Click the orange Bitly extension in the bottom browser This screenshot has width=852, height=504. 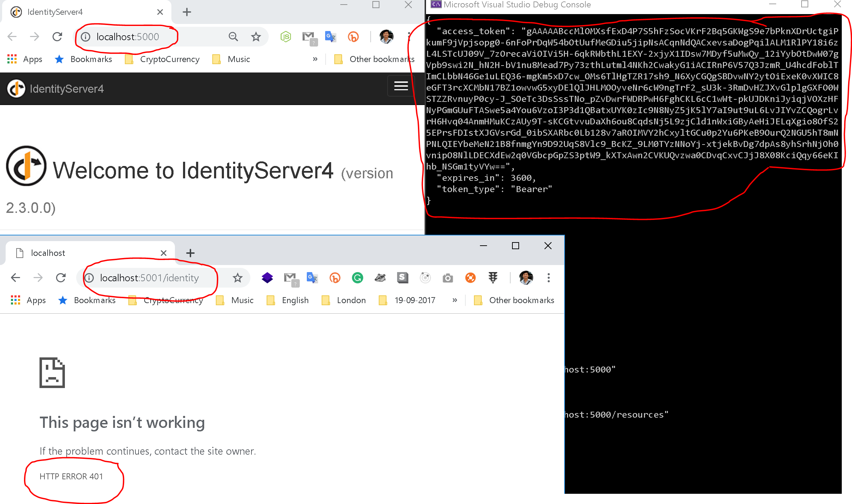[x=335, y=278]
